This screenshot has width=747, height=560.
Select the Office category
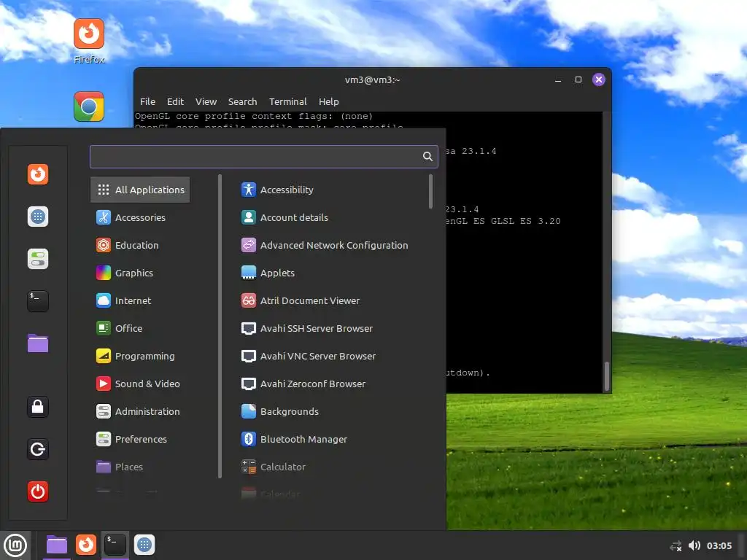coord(140,328)
